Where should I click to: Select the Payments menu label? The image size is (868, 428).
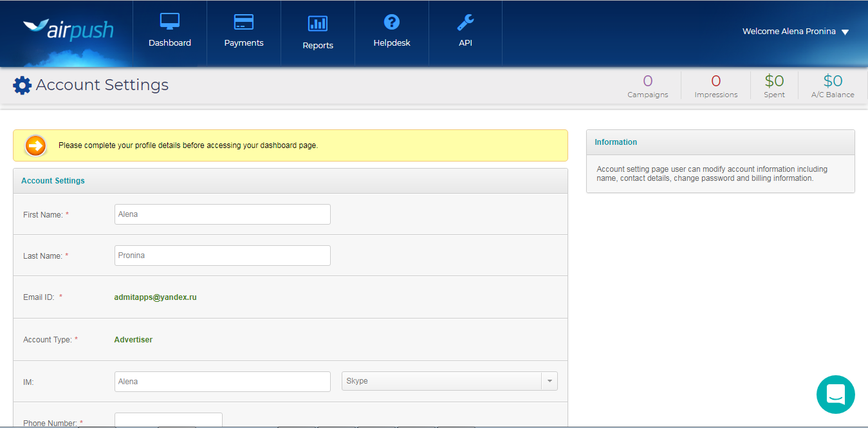(x=244, y=43)
